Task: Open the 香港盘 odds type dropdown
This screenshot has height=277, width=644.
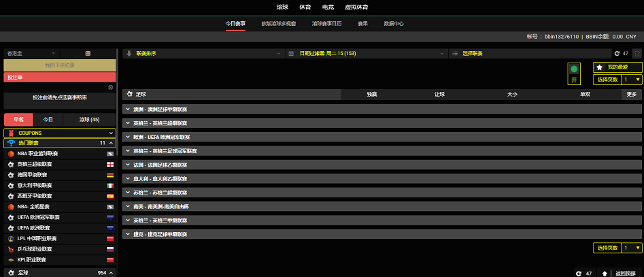Action: click(x=31, y=53)
